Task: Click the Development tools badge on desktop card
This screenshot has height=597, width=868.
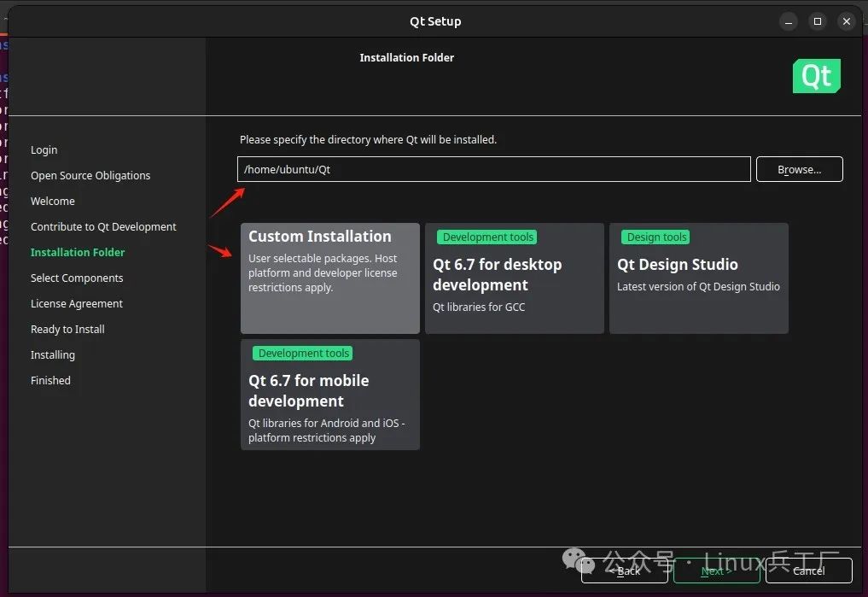Action: [486, 237]
